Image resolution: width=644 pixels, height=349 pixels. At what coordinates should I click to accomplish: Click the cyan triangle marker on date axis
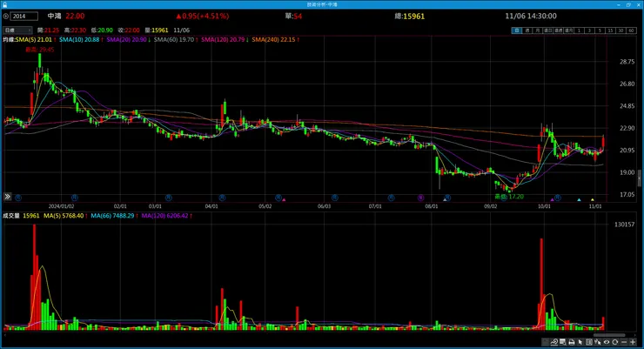click(579, 200)
